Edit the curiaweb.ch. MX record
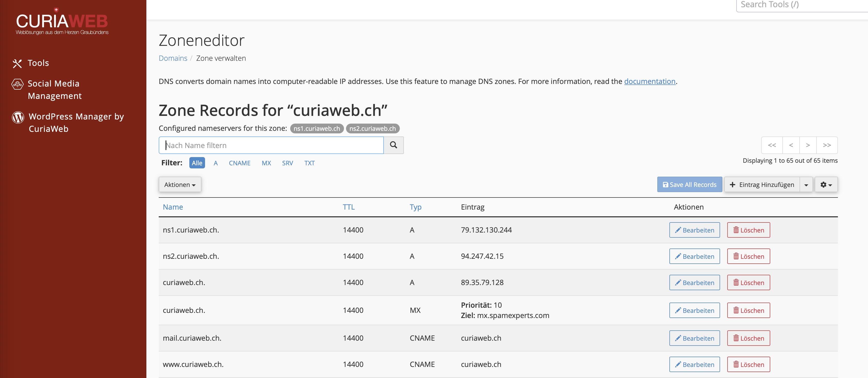 694,310
